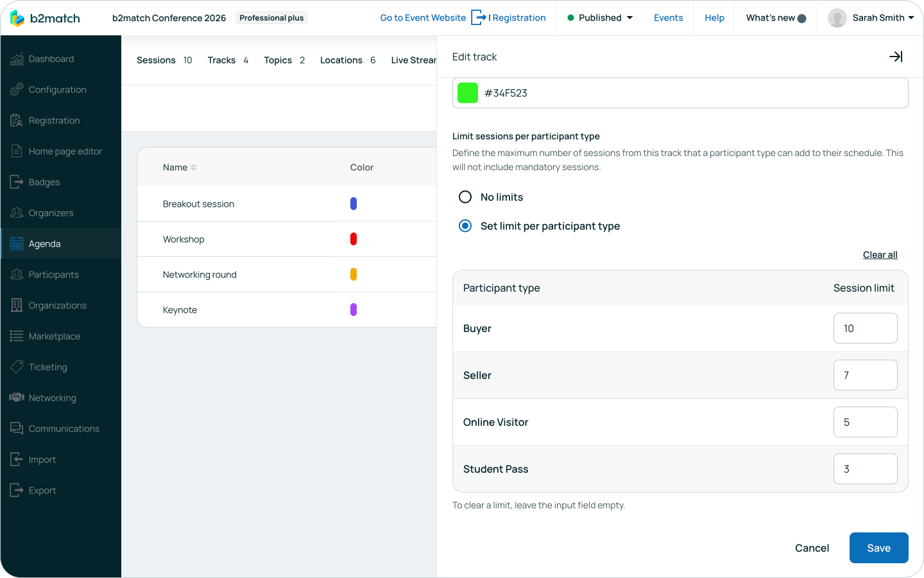
Task: Click the Marketplace list icon
Action: pos(17,336)
